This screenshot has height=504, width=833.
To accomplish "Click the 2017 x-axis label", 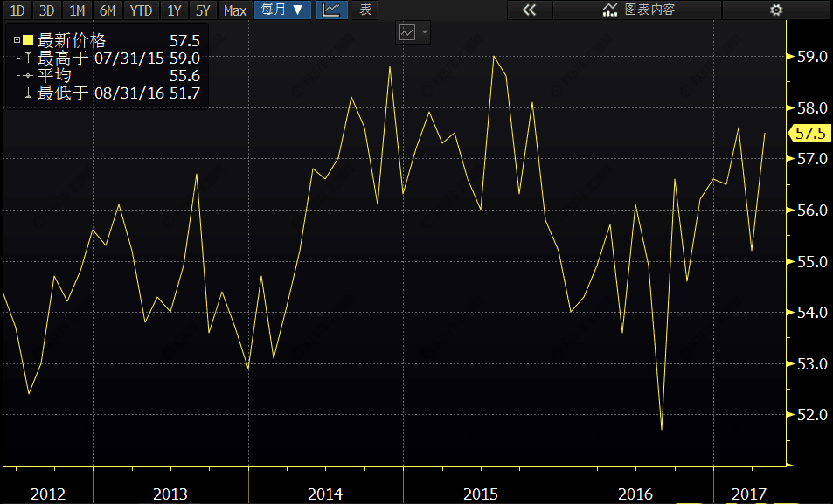I will tap(749, 494).
